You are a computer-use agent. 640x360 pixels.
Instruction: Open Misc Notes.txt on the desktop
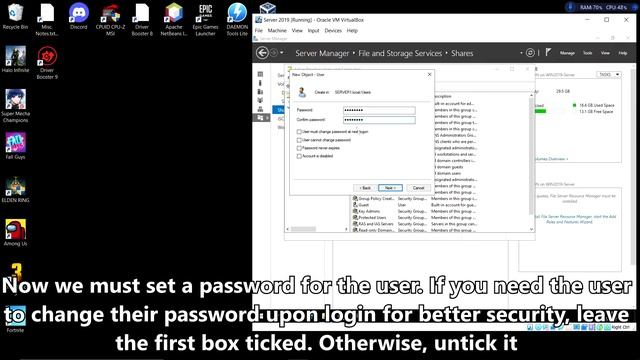pyautogui.click(x=47, y=20)
